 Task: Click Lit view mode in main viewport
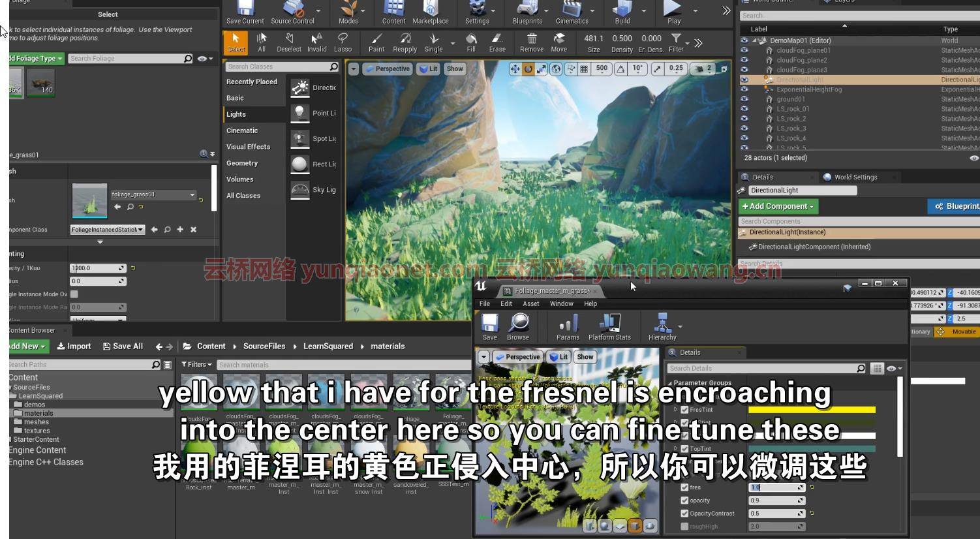429,69
